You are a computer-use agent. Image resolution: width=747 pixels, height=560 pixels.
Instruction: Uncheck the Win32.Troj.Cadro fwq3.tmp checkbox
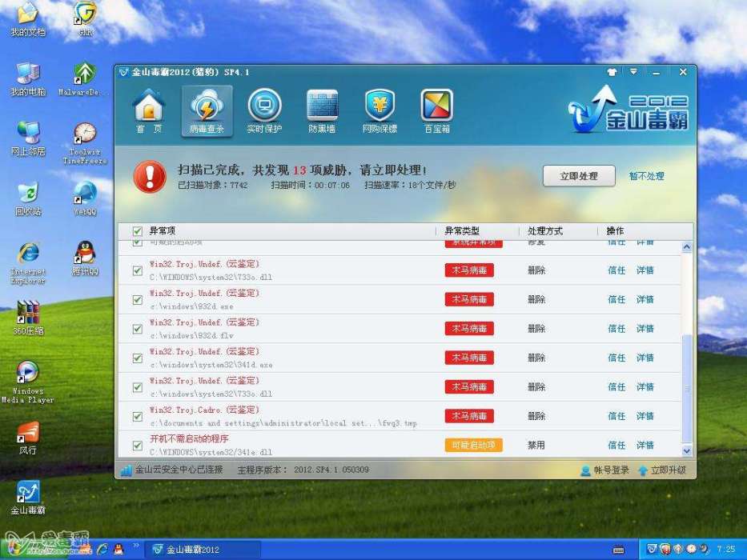click(137, 417)
